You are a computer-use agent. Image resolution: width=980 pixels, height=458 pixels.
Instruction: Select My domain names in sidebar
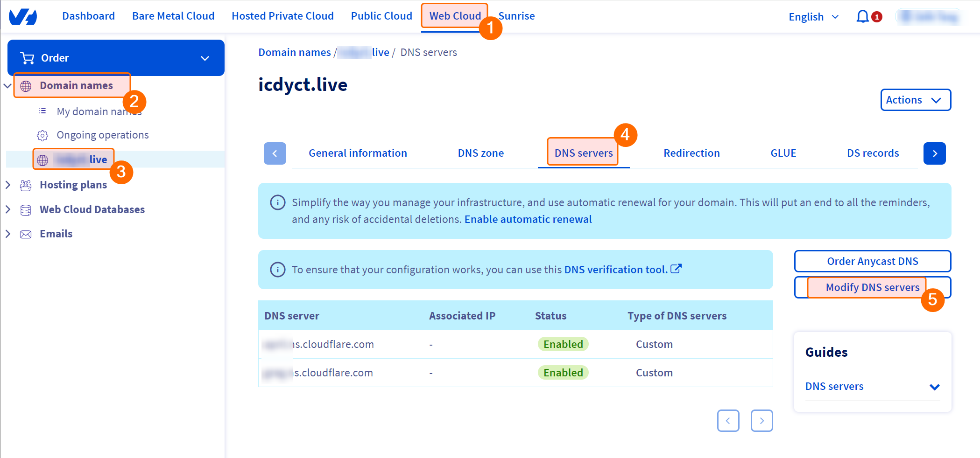click(x=99, y=112)
